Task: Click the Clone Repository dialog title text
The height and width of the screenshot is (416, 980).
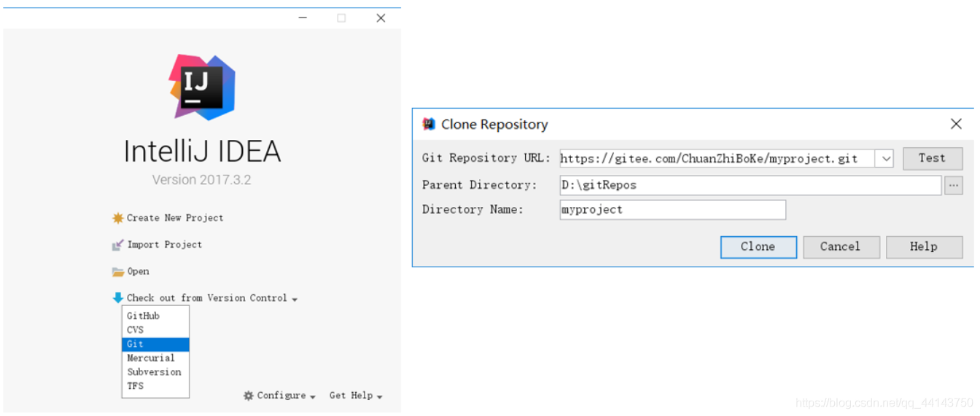Action: click(x=494, y=125)
